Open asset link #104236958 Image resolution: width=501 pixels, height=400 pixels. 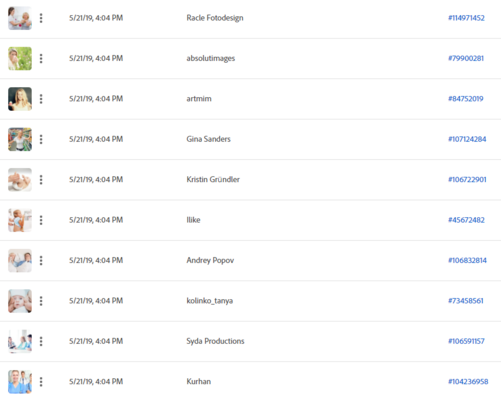pos(468,382)
